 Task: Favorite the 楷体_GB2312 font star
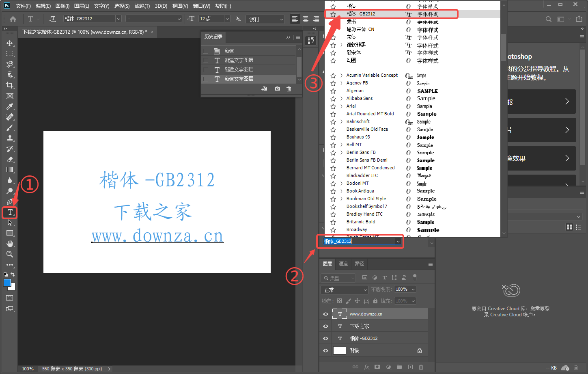(x=333, y=14)
